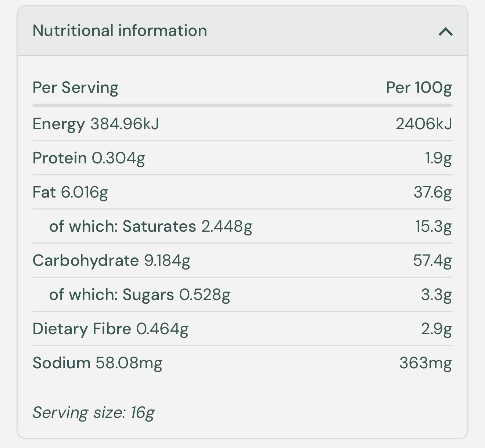Click the 1.9g protein per 100g value
The height and width of the screenshot is (448, 485).
438,158
